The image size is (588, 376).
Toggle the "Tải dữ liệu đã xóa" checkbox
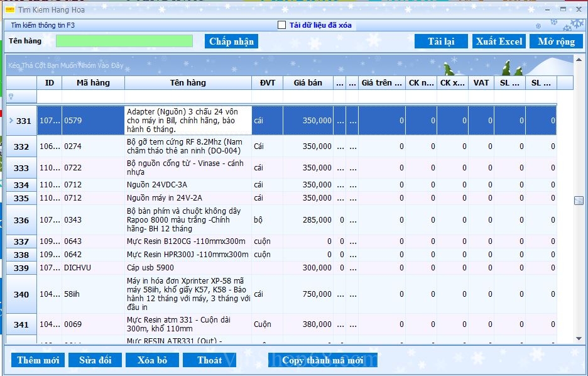coord(282,25)
